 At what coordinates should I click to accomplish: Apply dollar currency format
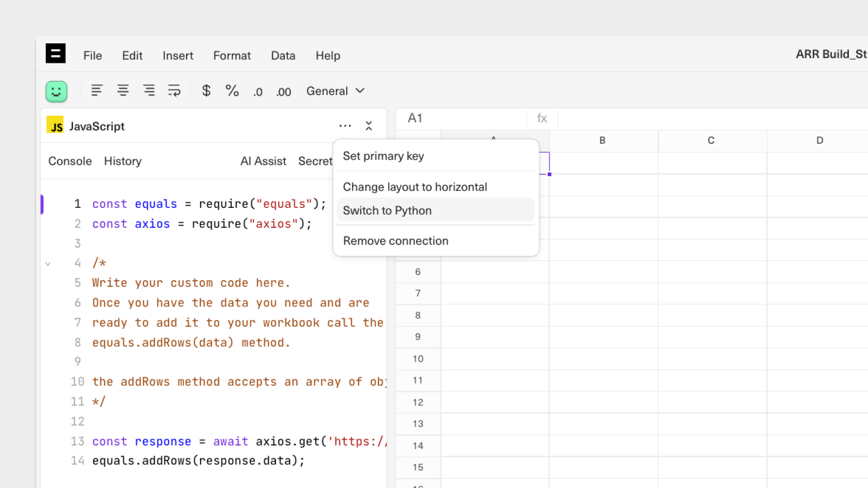coord(206,90)
